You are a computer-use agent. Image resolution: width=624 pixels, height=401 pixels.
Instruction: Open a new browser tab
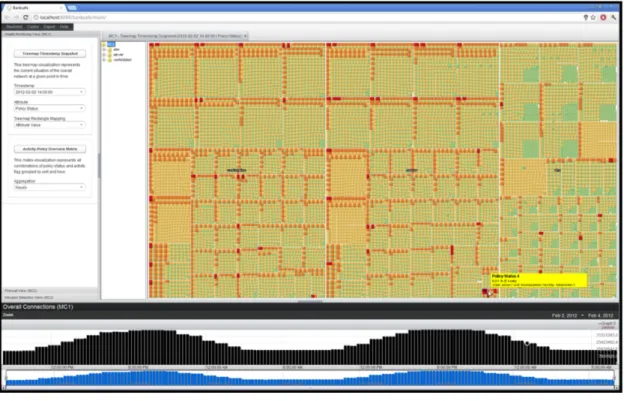[72, 8]
